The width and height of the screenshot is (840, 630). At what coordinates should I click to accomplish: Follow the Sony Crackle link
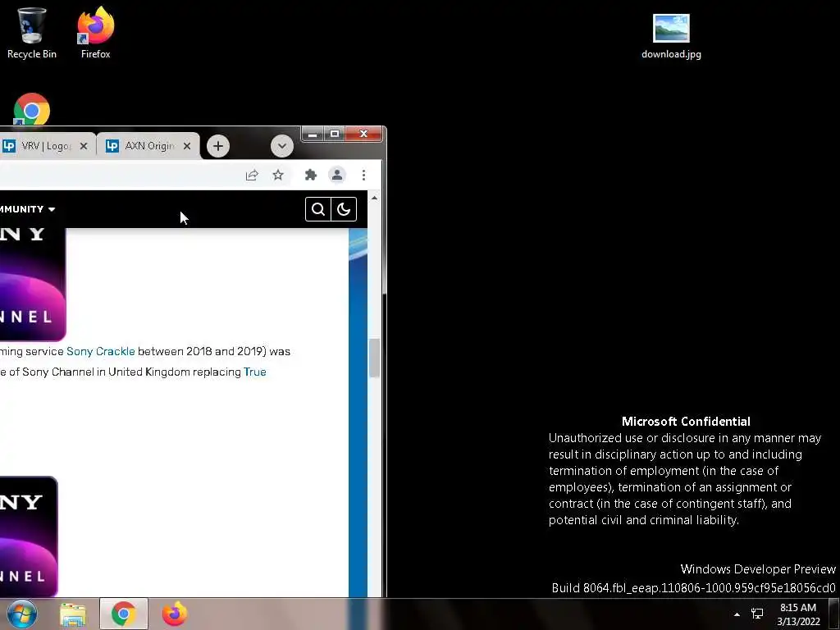click(x=101, y=351)
